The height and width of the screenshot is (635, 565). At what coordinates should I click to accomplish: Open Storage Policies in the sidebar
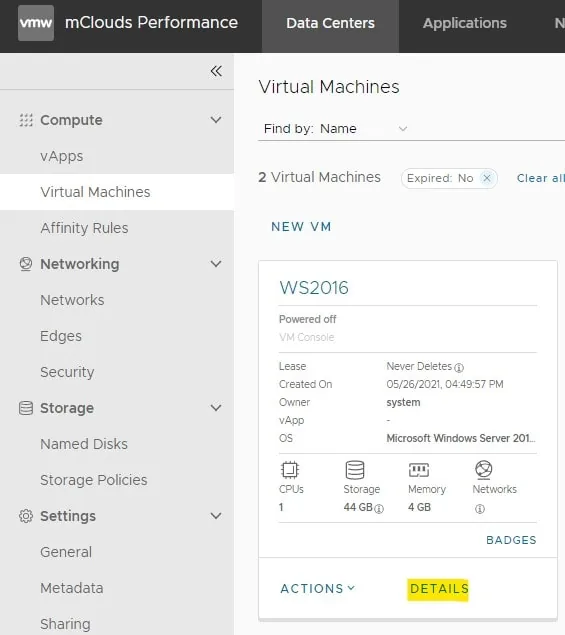point(117,480)
